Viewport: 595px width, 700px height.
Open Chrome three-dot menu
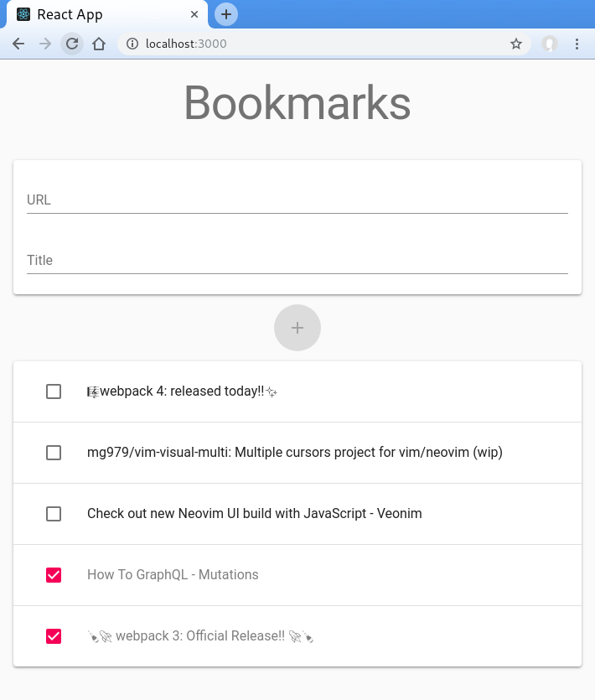pyautogui.click(x=577, y=44)
